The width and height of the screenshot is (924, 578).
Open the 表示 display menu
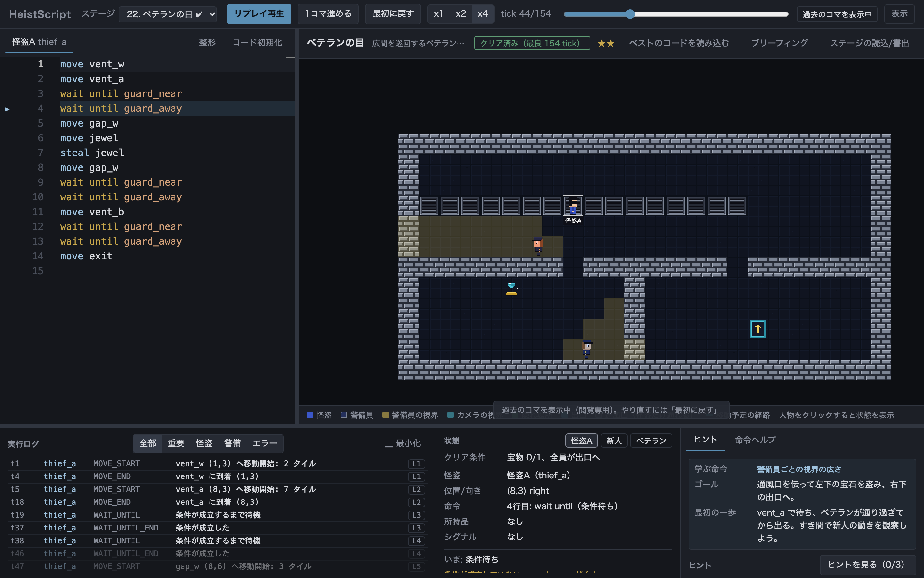point(899,14)
